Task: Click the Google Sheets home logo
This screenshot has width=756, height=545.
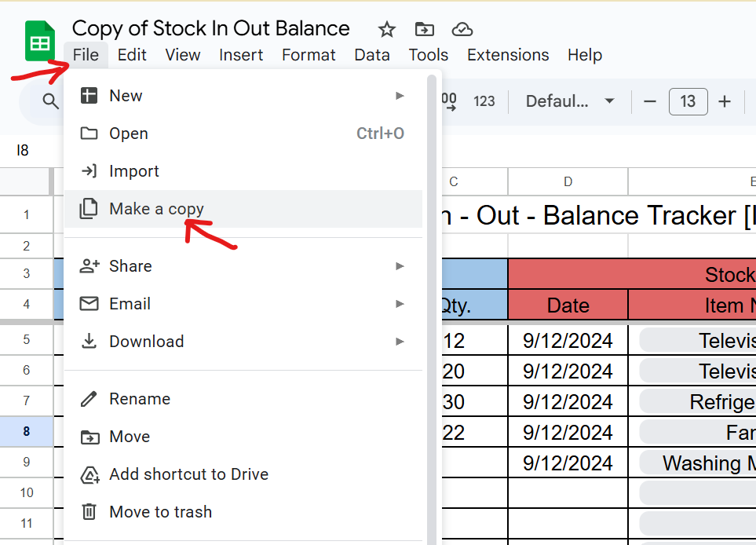Action: point(39,42)
